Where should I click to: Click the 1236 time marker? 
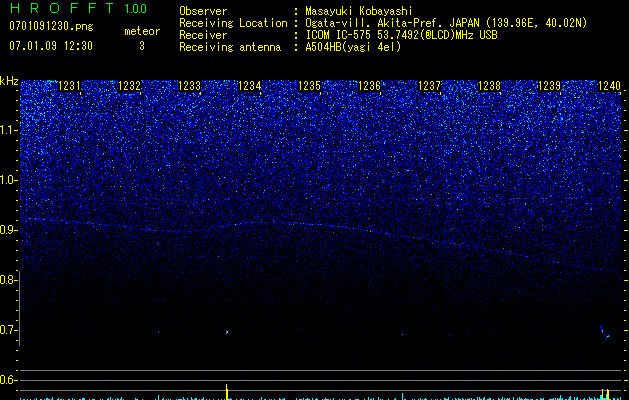click(369, 86)
